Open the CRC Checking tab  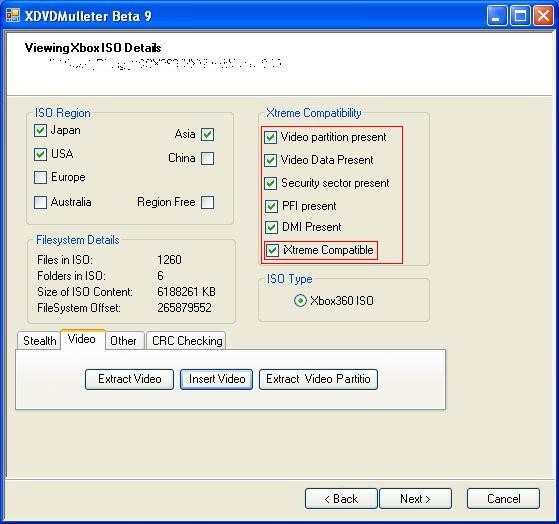pyautogui.click(x=186, y=341)
